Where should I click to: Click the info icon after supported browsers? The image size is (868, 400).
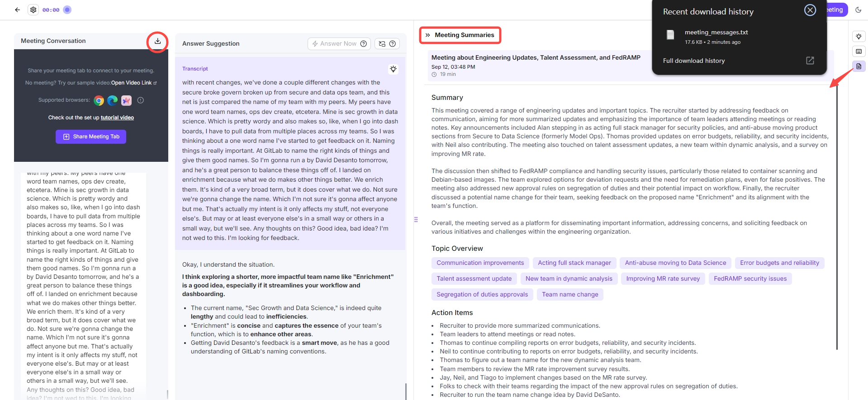pos(141,100)
